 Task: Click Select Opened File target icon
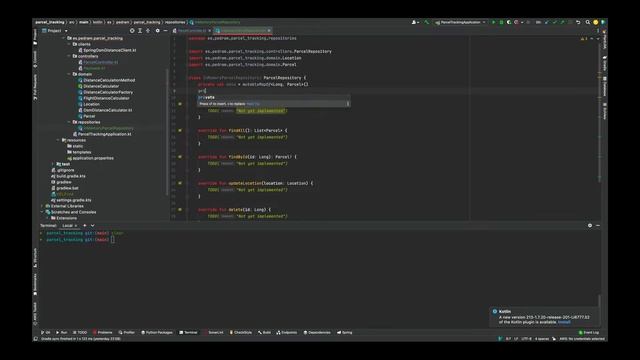(x=132, y=31)
